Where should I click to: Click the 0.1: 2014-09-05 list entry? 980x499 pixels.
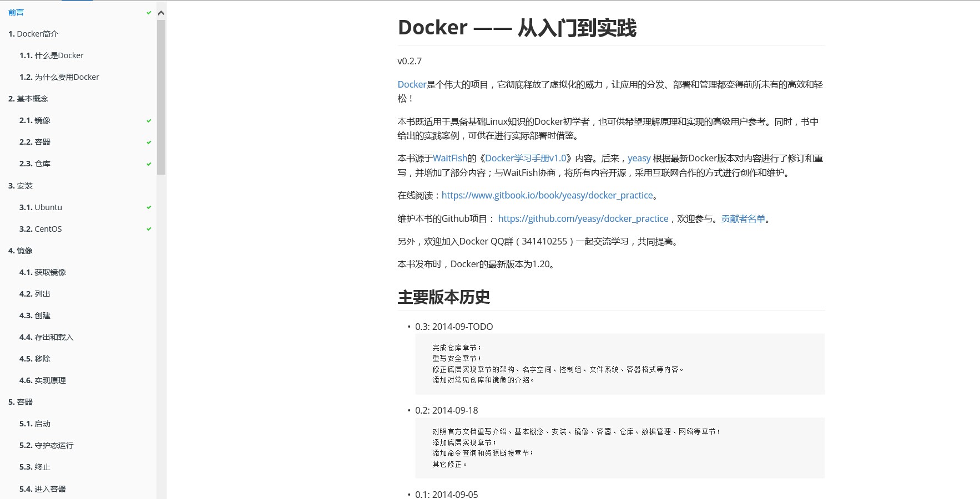point(447,494)
